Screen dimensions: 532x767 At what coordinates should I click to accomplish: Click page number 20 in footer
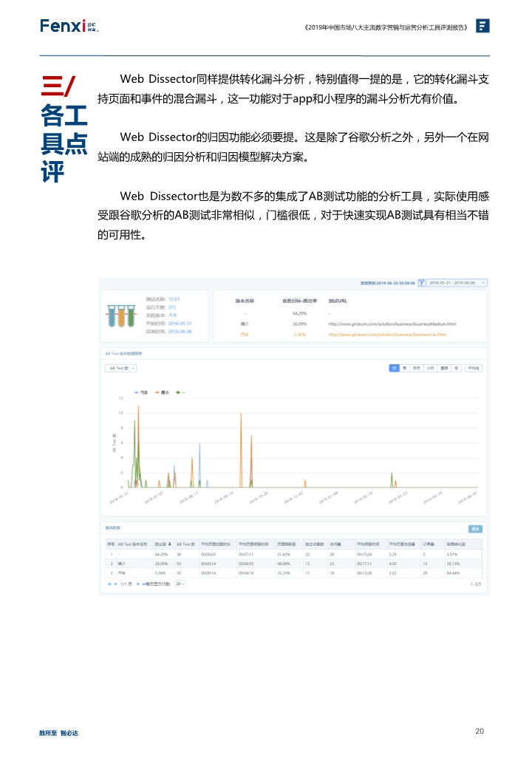click(480, 731)
